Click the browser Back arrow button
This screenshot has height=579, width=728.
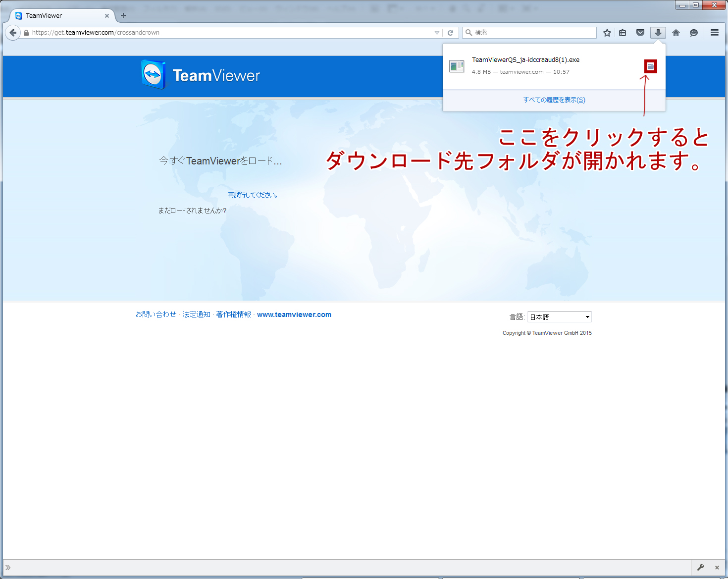tap(13, 33)
